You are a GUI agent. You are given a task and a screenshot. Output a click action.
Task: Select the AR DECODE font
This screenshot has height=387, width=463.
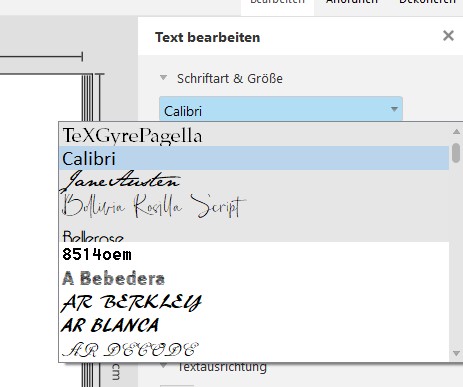[x=254, y=349]
